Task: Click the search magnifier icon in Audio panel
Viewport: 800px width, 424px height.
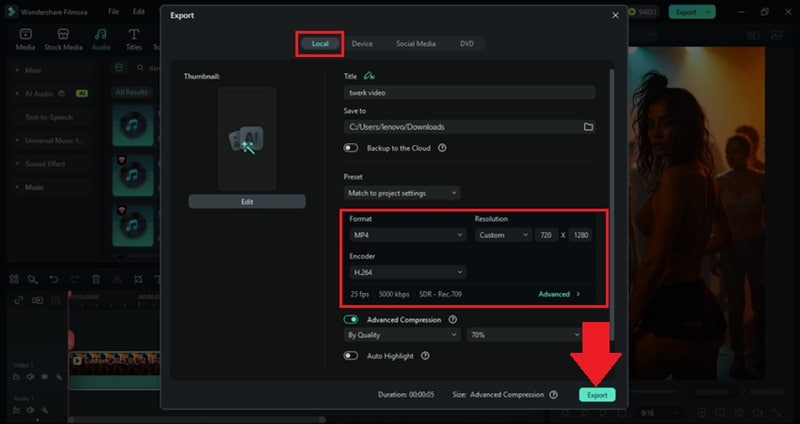Action: [140, 67]
